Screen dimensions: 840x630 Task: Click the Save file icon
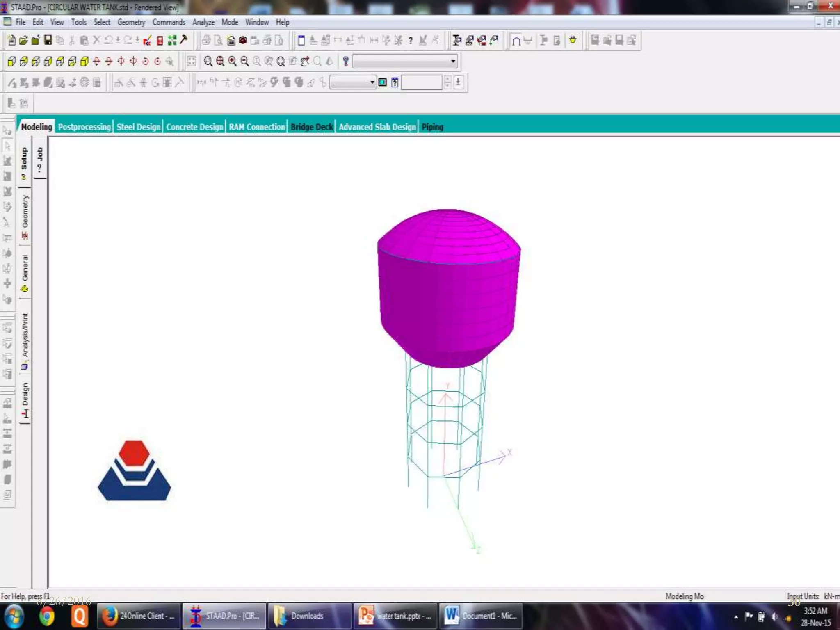(48, 40)
